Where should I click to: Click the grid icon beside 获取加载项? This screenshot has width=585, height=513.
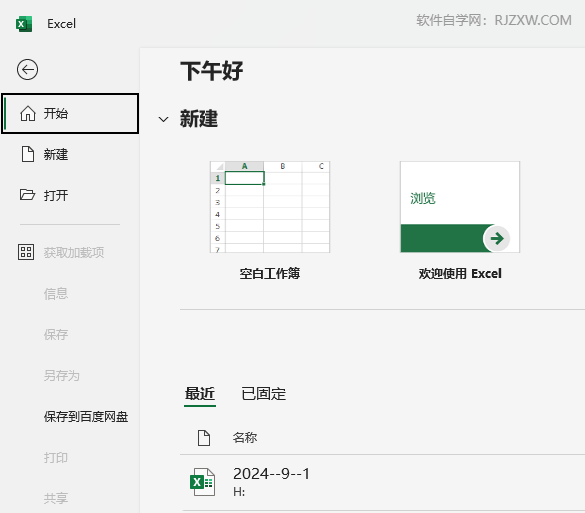[x=26, y=252]
